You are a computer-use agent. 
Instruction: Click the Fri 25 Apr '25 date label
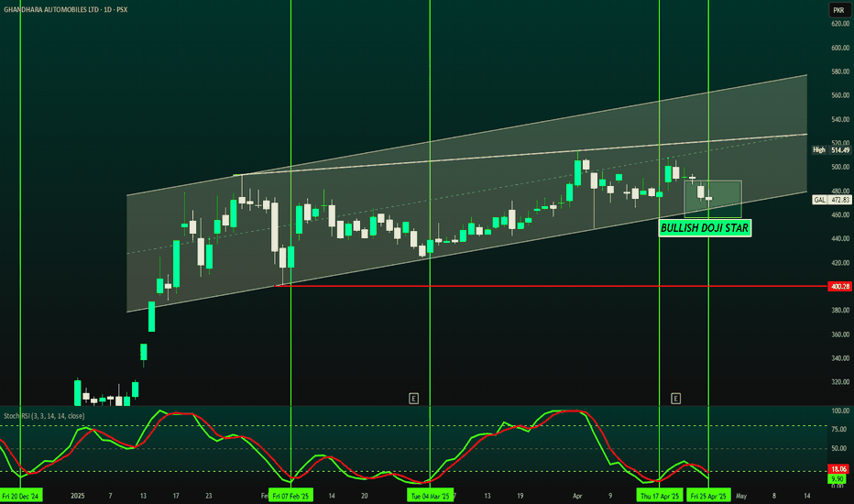click(708, 496)
